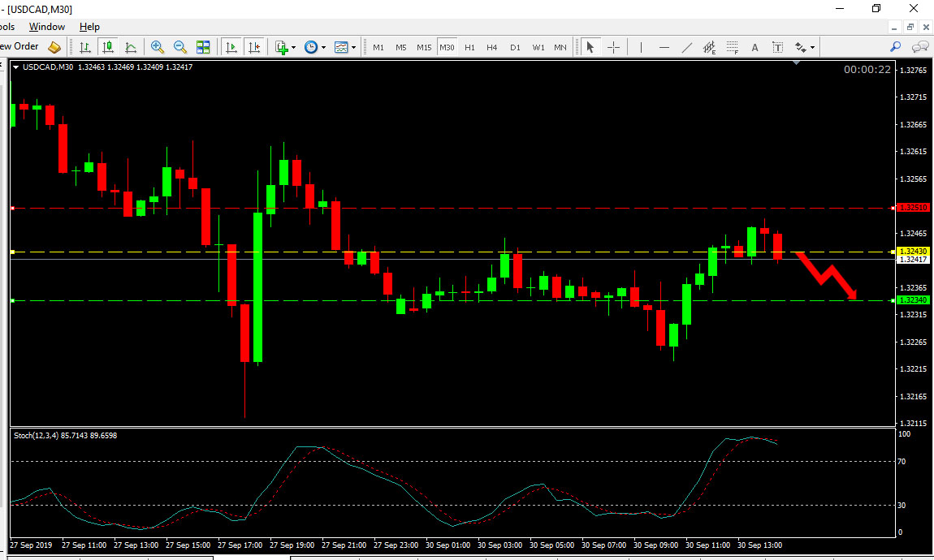Click the add indicators icon
Viewport: 934px width, 560px height.
click(282, 47)
